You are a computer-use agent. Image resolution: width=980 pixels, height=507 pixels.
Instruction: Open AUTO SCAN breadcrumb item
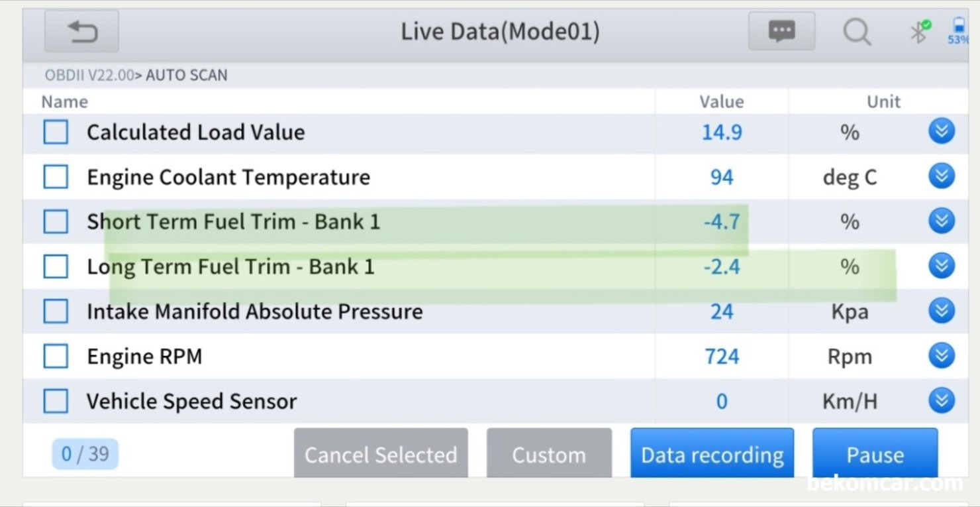(x=186, y=76)
